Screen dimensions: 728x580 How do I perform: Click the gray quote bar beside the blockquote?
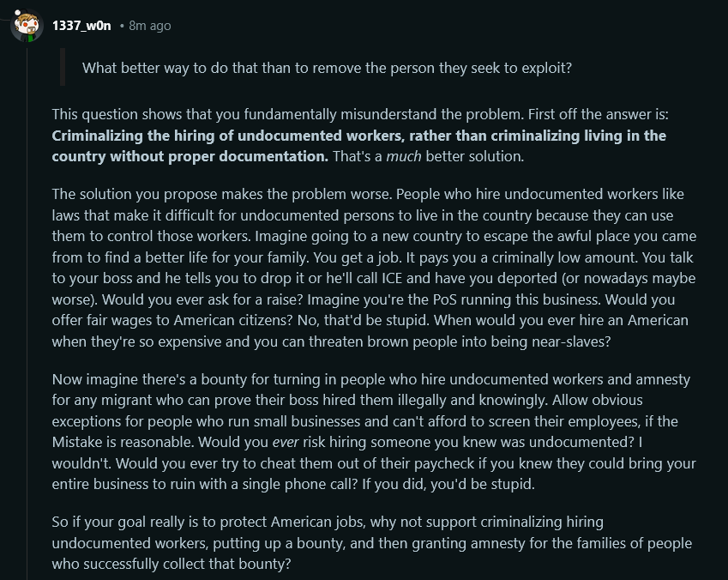coord(63,68)
